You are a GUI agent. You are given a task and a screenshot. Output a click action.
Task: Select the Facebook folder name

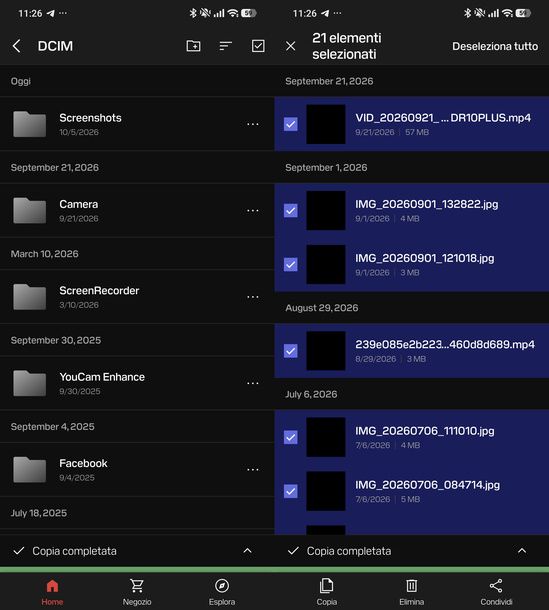pyautogui.click(x=83, y=463)
